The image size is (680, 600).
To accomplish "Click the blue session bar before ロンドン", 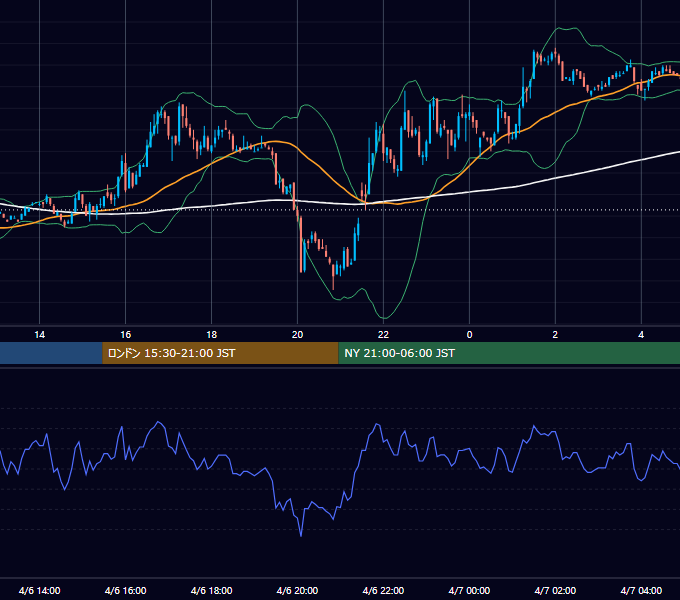I will pyautogui.click(x=51, y=353).
